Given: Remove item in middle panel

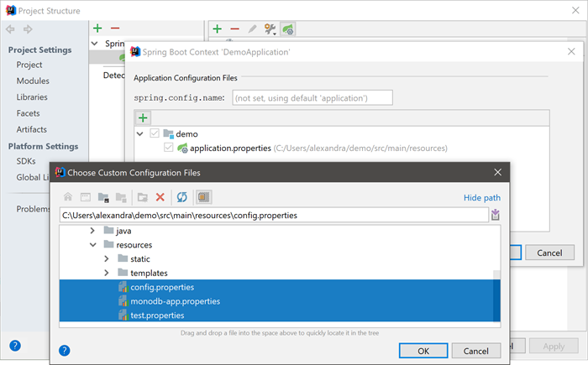Looking at the screenshot, I should pyautogui.click(x=115, y=28).
